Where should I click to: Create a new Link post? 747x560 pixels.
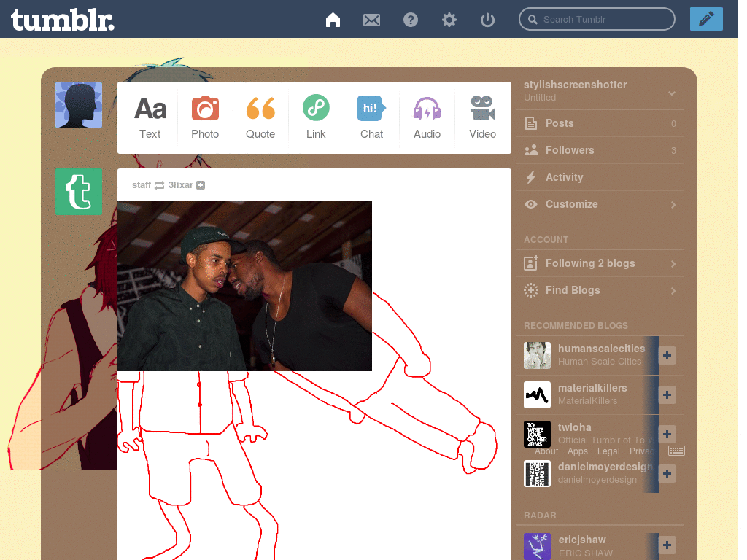click(316, 117)
